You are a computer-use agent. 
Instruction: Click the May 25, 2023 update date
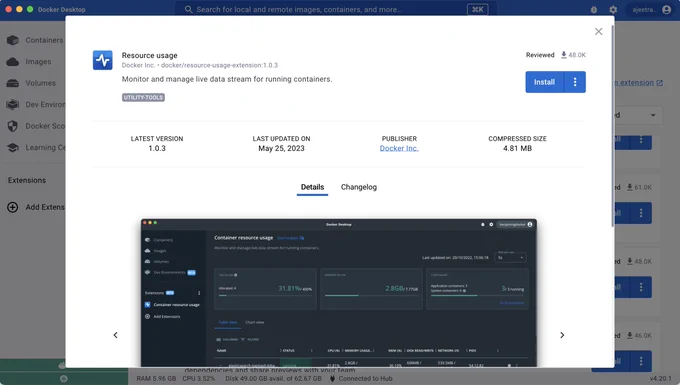pyautogui.click(x=281, y=148)
